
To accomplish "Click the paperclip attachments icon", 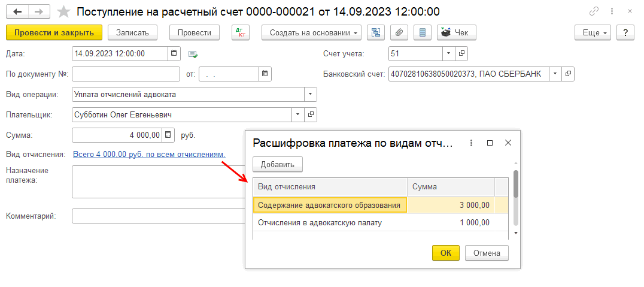I will pyautogui.click(x=399, y=32).
